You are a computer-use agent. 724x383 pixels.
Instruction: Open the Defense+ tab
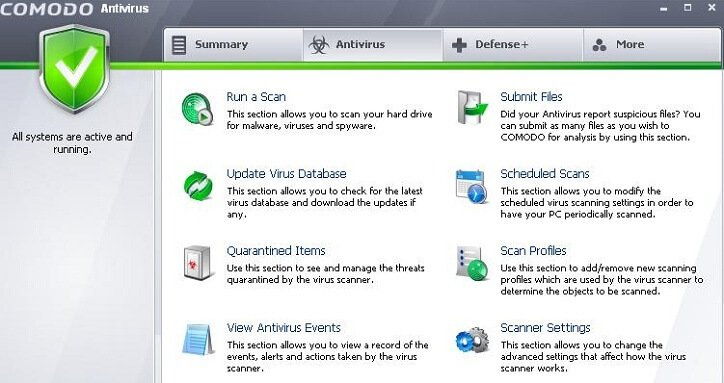513,45
